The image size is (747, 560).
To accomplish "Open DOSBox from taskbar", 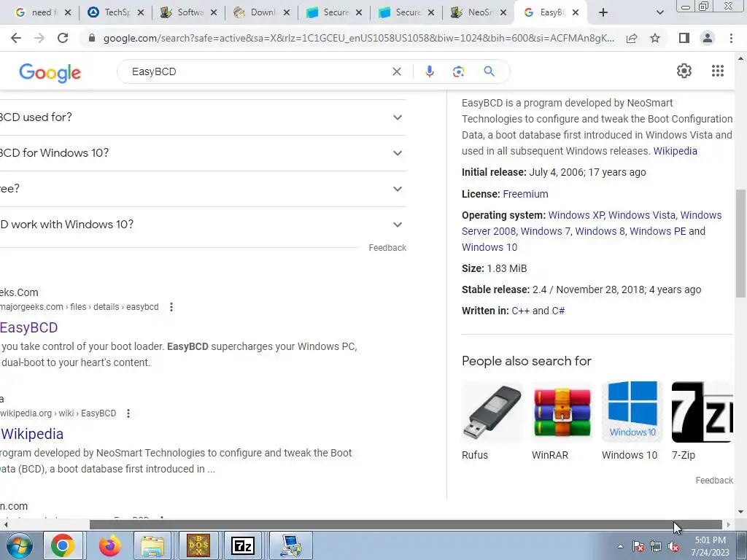I will pos(198,545).
